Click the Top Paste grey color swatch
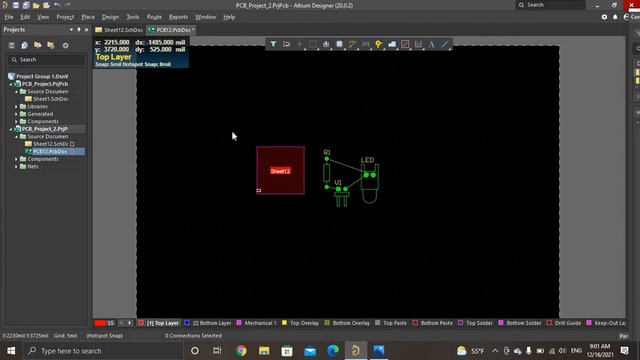640x360 pixels. pos(378,323)
